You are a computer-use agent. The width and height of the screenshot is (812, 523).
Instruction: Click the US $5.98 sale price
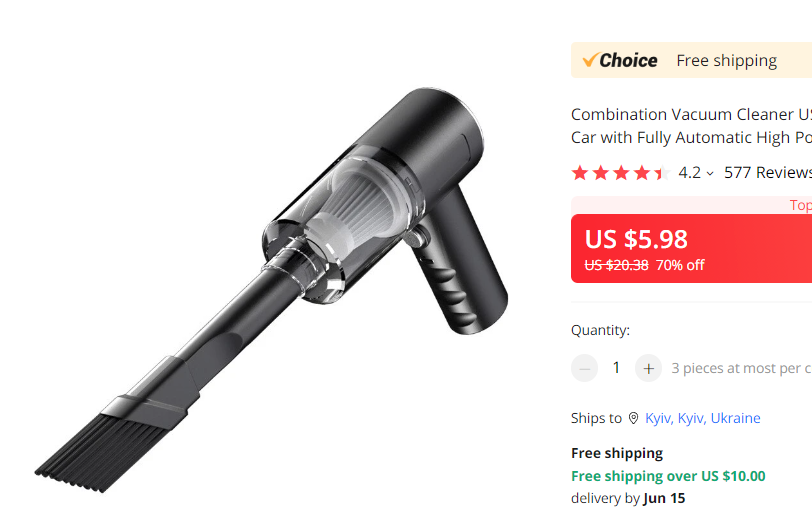(x=636, y=239)
